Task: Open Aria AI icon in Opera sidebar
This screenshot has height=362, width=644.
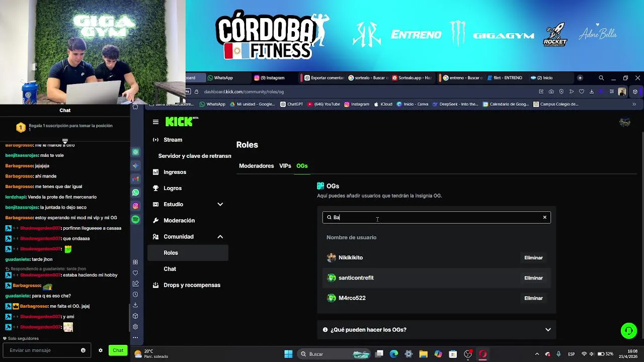Action: pos(135,165)
